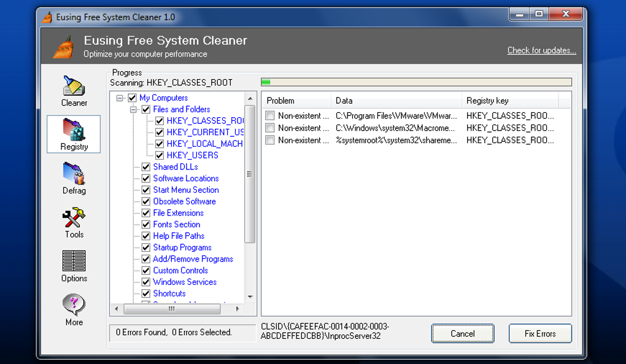626x364 pixels.
Task: Uncheck the Start Menu Section checkbox
Action: click(x=145, y=190)
